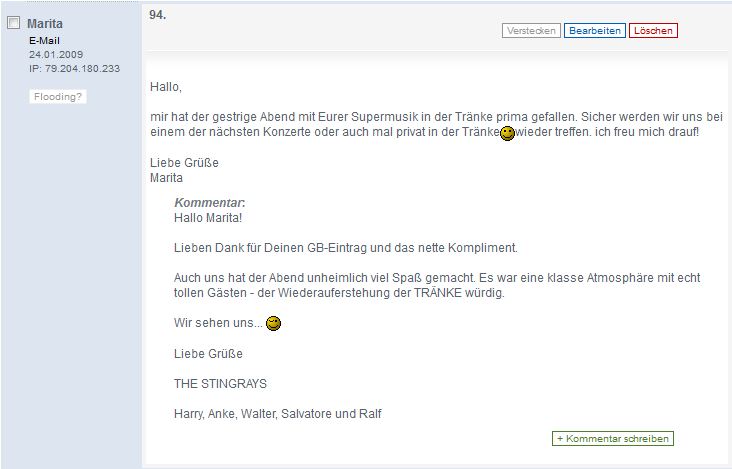
Task: Click the smiley after the word Tränke
Action: point(507,133)
